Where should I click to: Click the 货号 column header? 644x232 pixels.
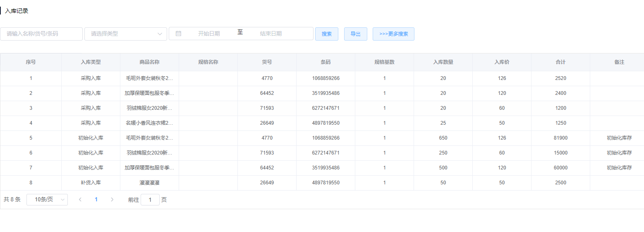267,62
